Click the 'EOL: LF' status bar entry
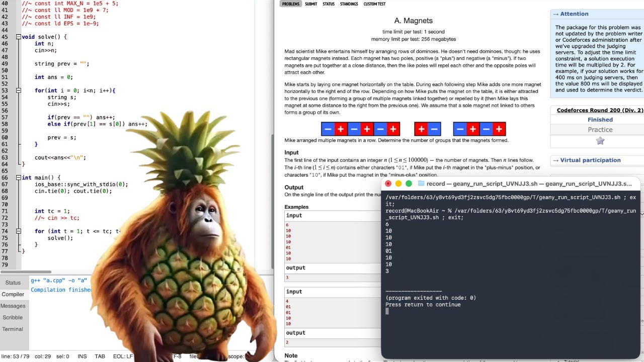Screen dimensions: 644x362 click(x=123, y=356)
